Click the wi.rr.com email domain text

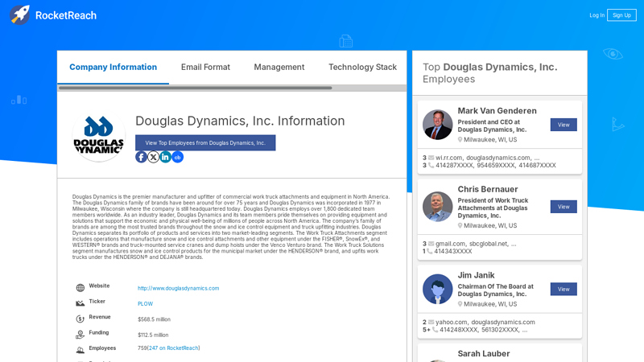tap(449, 158)
